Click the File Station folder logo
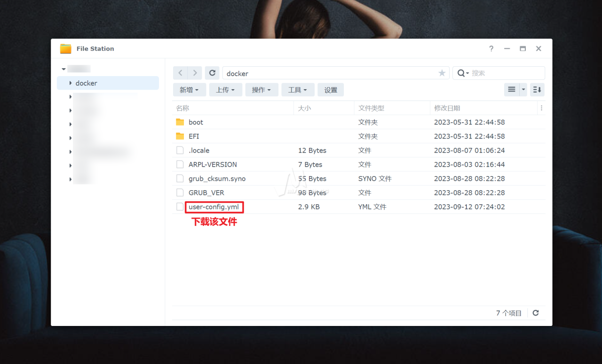This screenshot has width=602, height=364. point(65,48)
